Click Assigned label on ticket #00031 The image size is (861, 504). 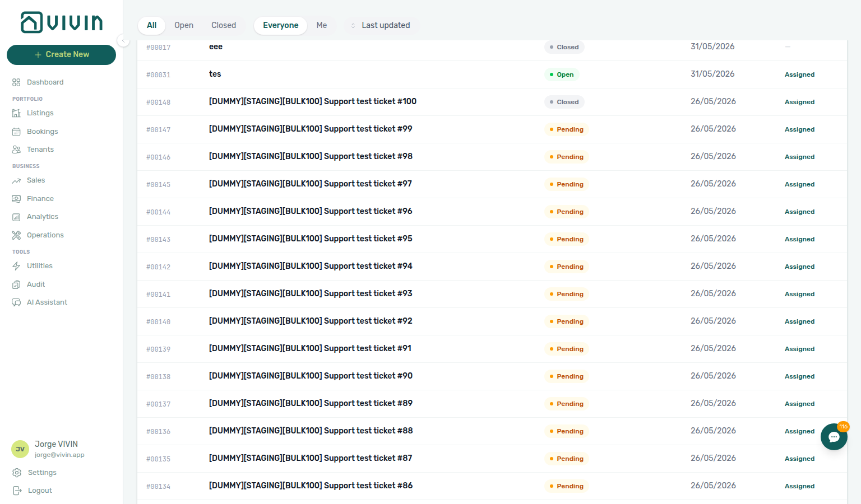(799, 74)
